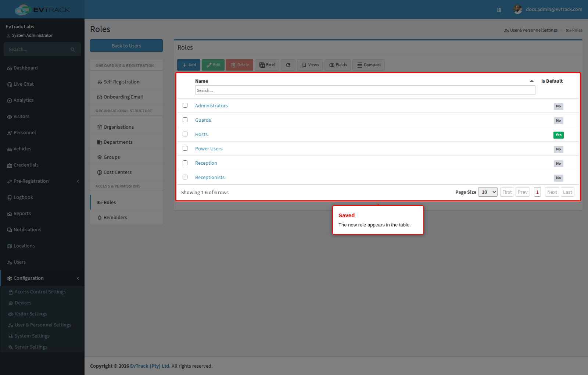Open the Fields column chooser
588x375 pixels.
(x=338, y=65)
